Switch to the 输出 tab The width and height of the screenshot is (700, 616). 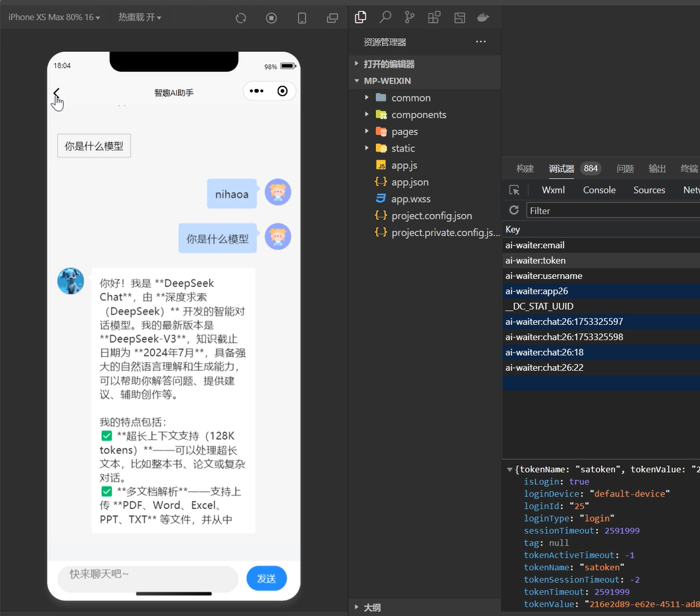(657, 168)
